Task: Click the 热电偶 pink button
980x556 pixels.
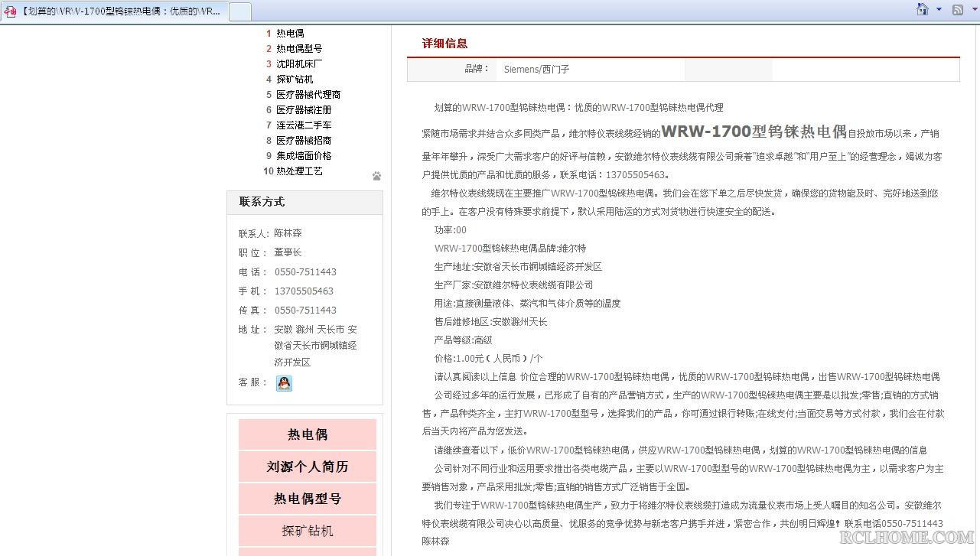Action: (308, 434)
